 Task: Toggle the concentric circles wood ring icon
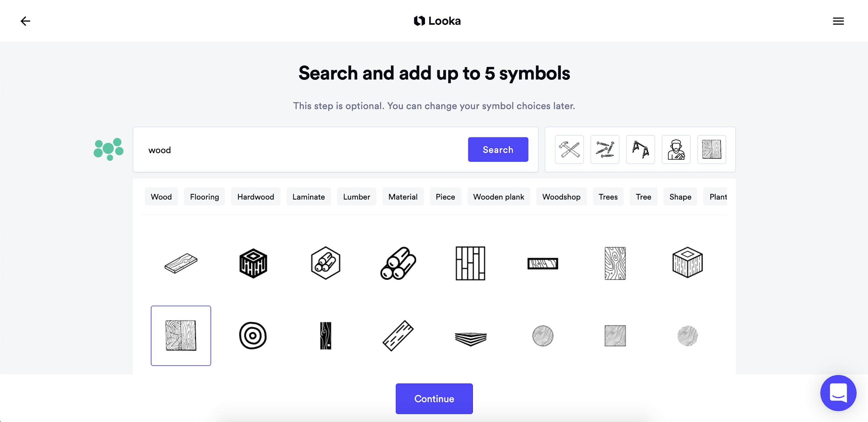[253, 336]
